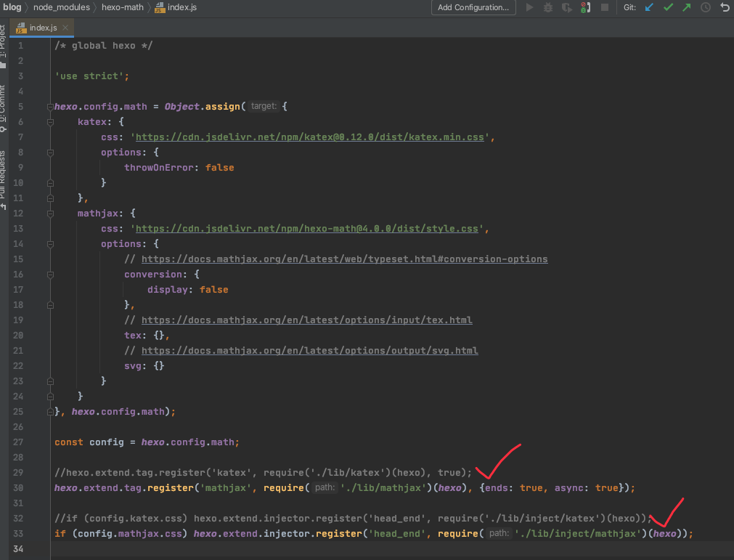Click the Stop square icon
734x560 pixels.
click(604, 7)
